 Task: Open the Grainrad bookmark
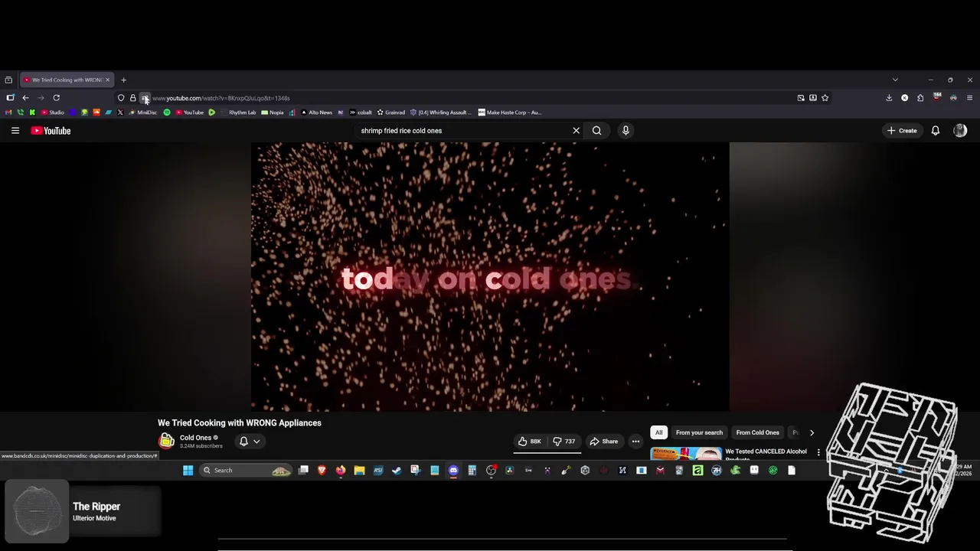pos(390,112)
